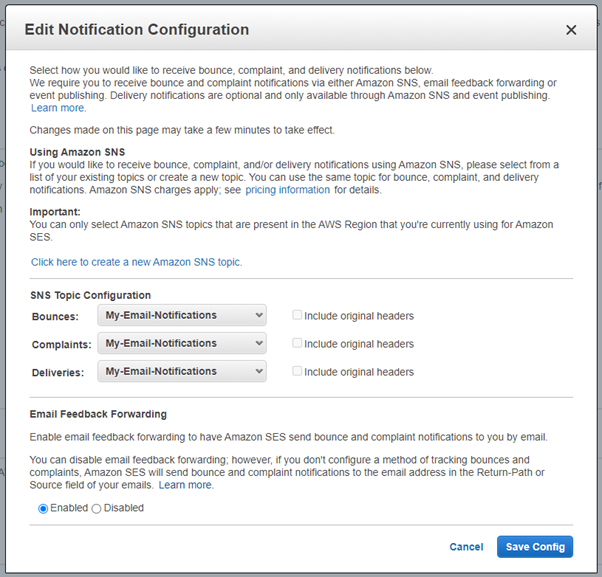The height and width of the screenshot is (577, 602).
Task: Check Include original headers for Bounces
Action: pyautogui.click(x=297, y=316)
